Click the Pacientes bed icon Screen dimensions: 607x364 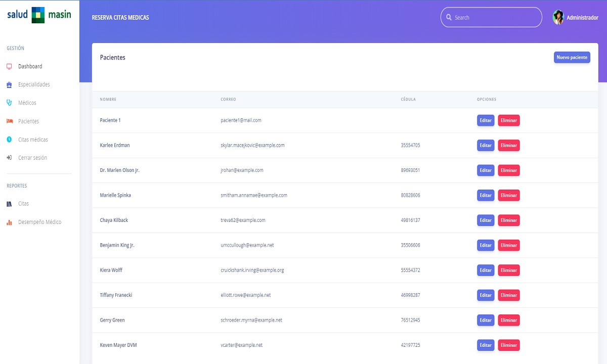pyautogui.click(x=9, y=121)
